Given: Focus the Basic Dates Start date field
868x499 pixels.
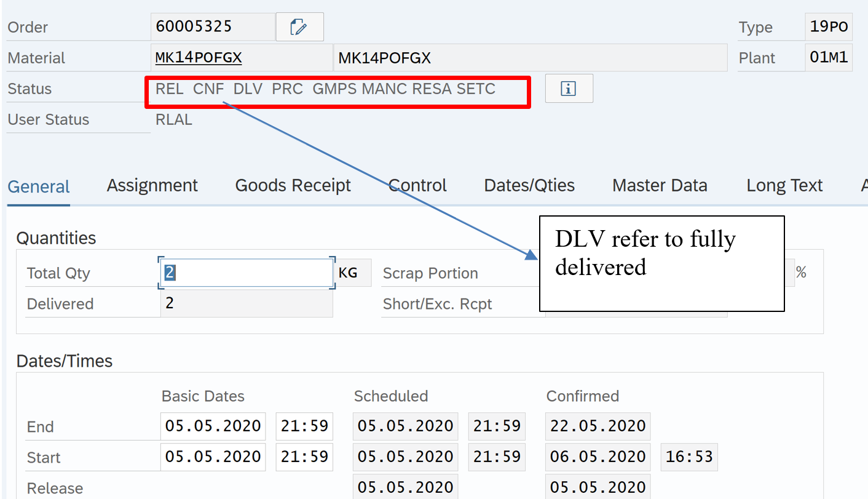Looking at the screenshot, I should pyautogui.click(x=213, y=457).
